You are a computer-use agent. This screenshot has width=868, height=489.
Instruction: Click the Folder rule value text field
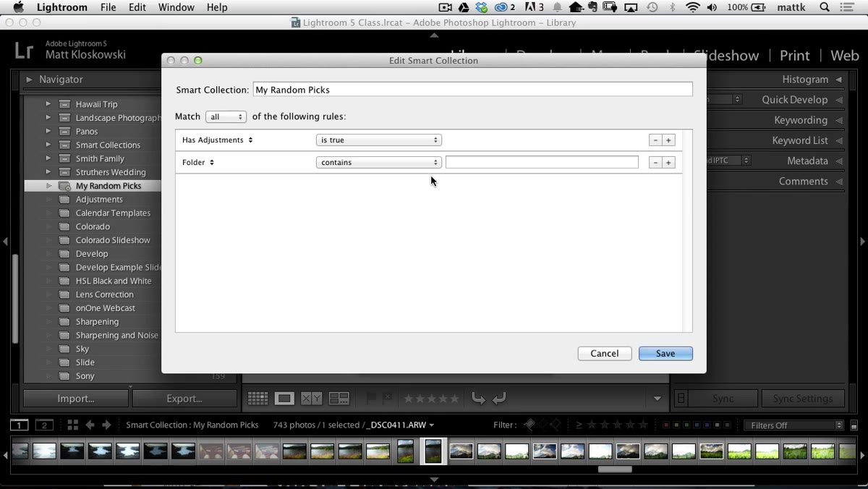542,163
